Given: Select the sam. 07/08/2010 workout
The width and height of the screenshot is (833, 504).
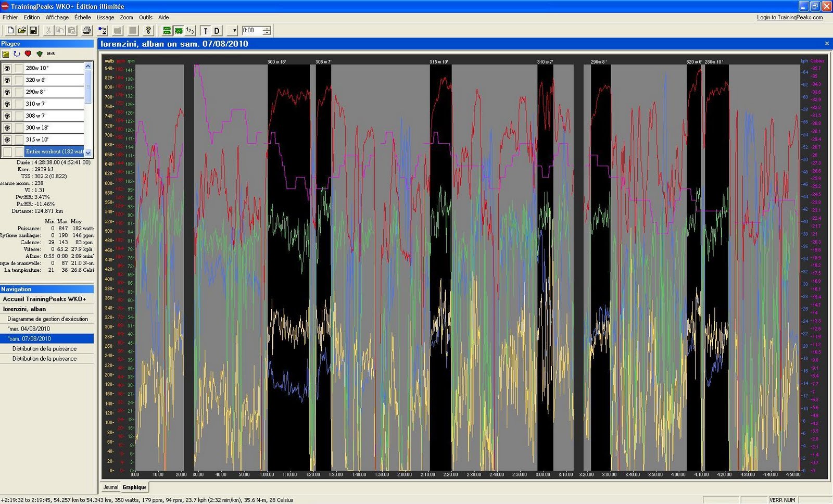Looking at the screenshot, I should [47, 339].
